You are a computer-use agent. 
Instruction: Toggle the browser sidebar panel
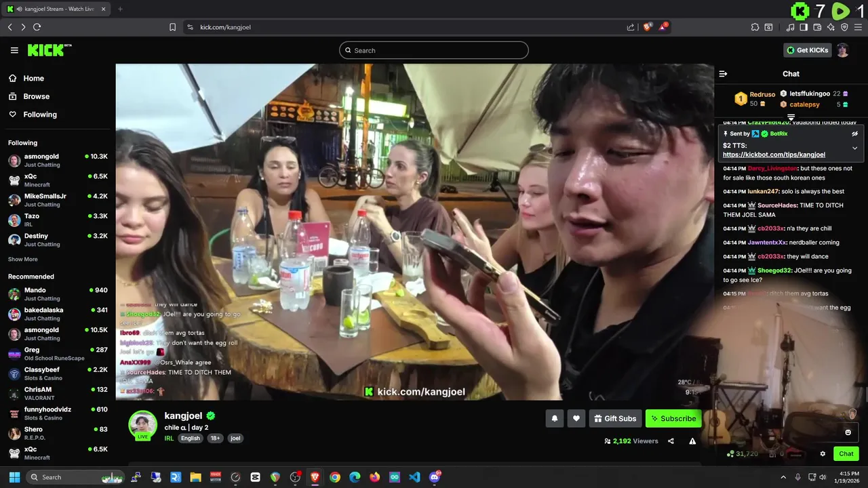point(804,27)
